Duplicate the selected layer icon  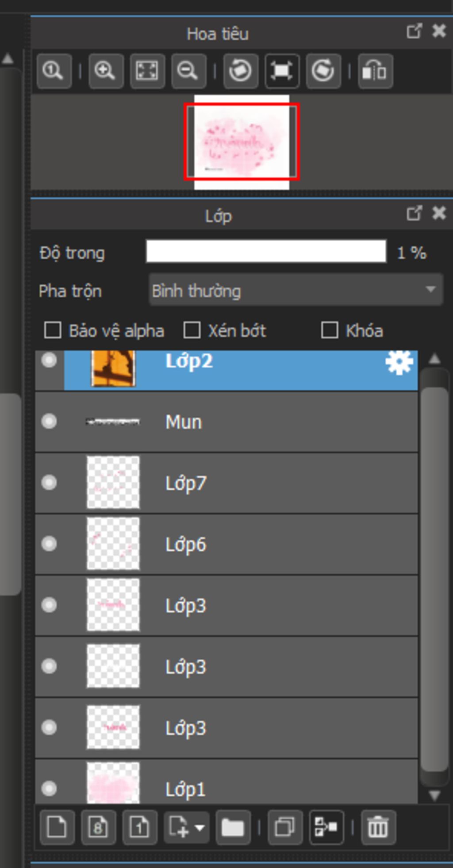(285, 827)
